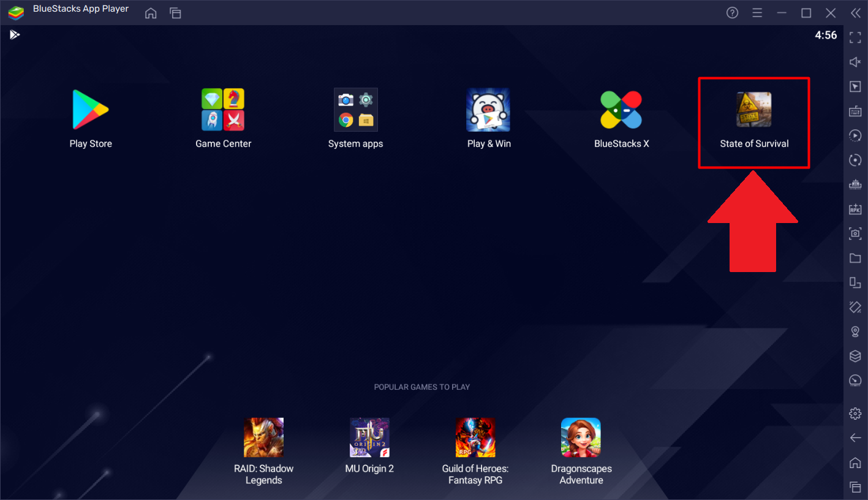This screenshot has width=868, height=500.
Task: Close the BlueStacks App Player
Action: click(831, 13)
